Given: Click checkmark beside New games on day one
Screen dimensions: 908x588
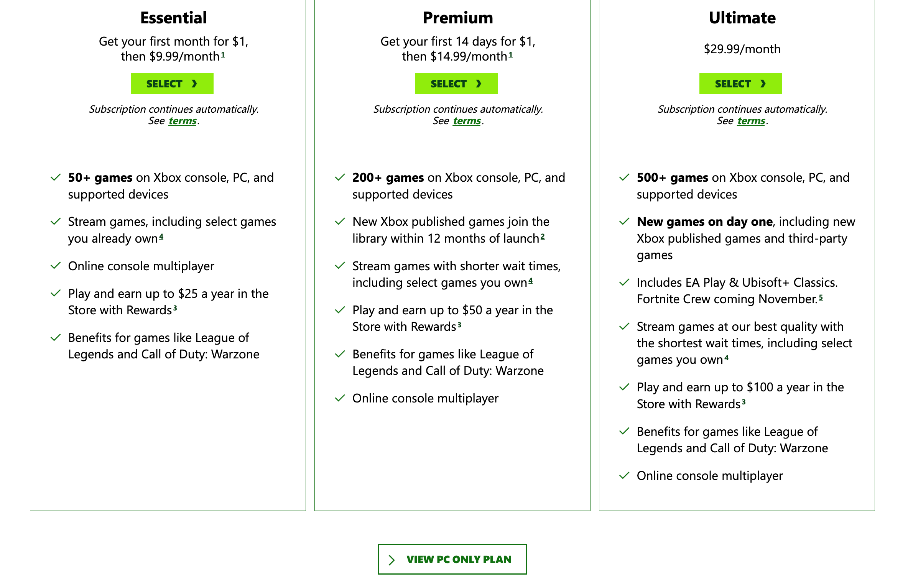Looking at the screenshot, I should [624, 222].
